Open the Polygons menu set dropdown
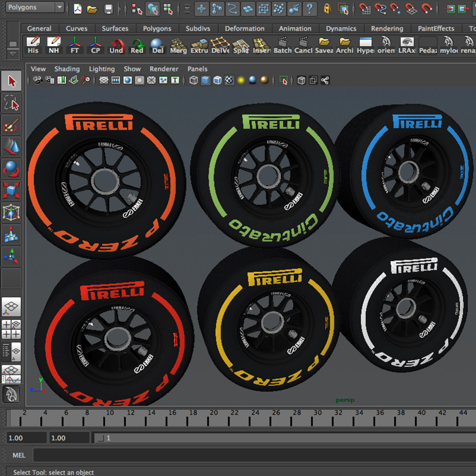This screenshot has width=476, height=476. point(34,7)
